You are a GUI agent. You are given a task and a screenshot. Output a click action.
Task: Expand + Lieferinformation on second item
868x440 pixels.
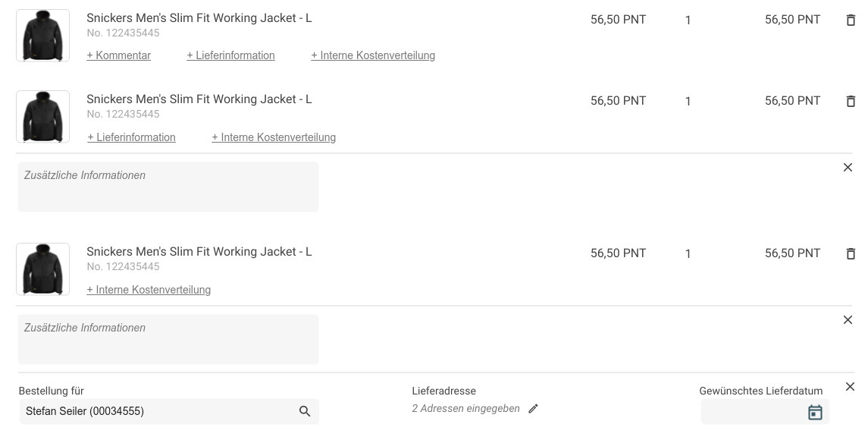click(131, 137)
